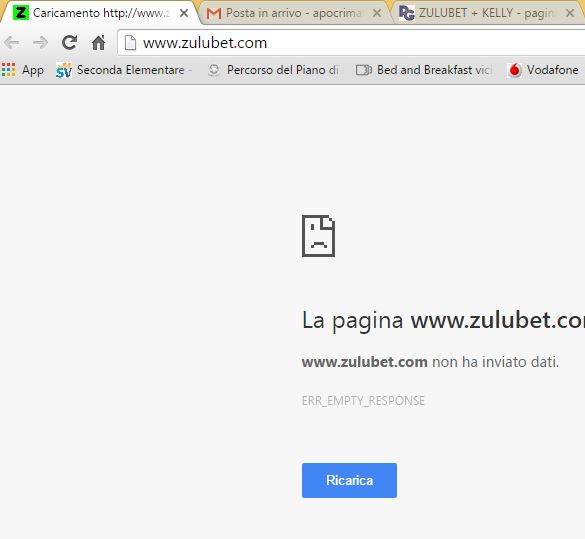Open the Vodafone bookmark

(x=544, y=70)
